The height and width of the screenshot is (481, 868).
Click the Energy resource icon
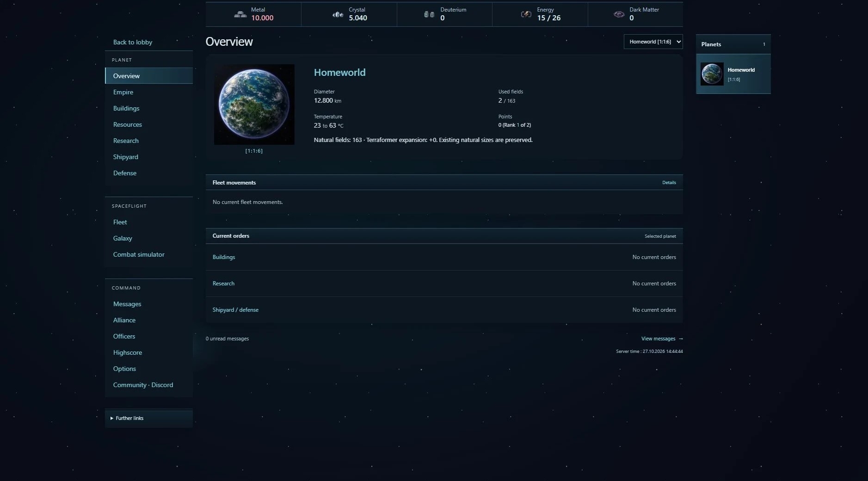526,14
